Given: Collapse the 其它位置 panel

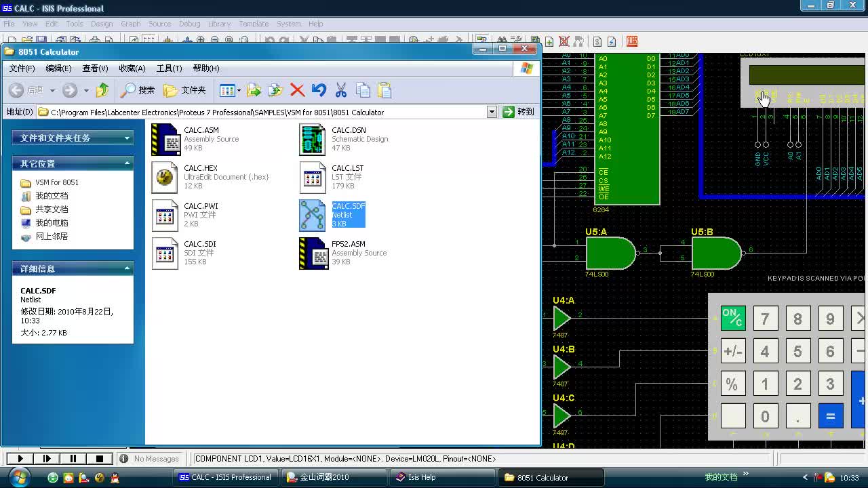Looking at the screenshot, I should click(x=127, y=163).
